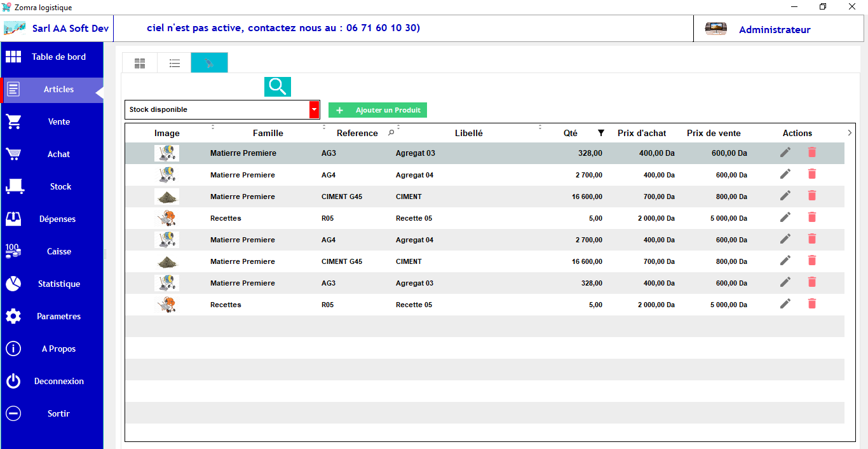Open the Caisse section via its icon
Image resolution: width=868 pixels, height=449 pixels.
pos(13,251)
